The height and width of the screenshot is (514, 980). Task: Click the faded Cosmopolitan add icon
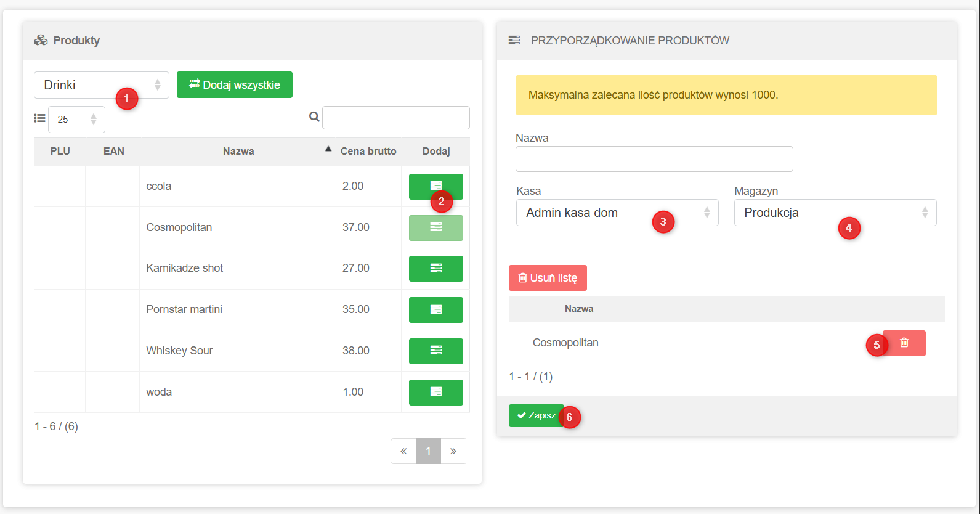point(435,227)
